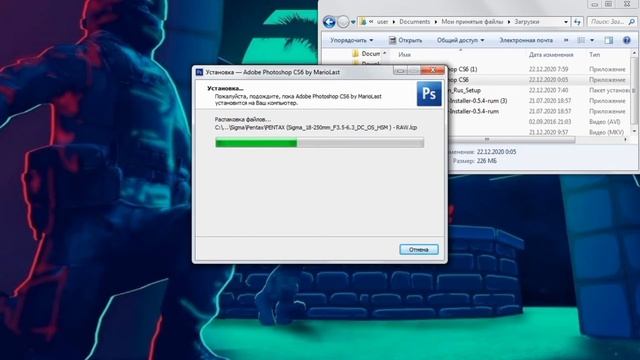Viewport: 640px width, 360px height.
Task: Click the Docum folder icon in navigation tree
Action: [x=356, y=53]
